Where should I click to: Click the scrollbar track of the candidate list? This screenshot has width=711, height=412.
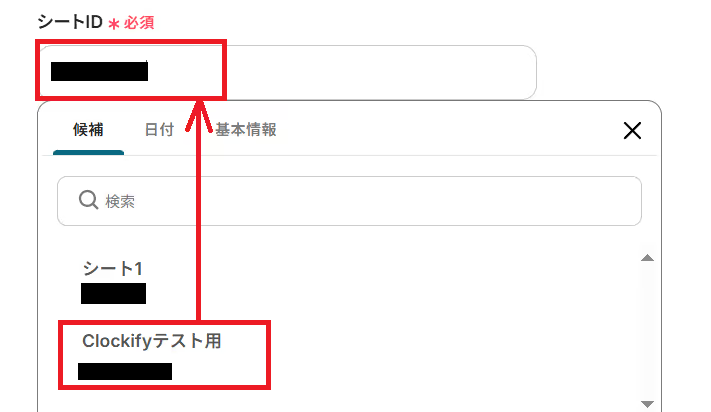[x=647, y=331]
